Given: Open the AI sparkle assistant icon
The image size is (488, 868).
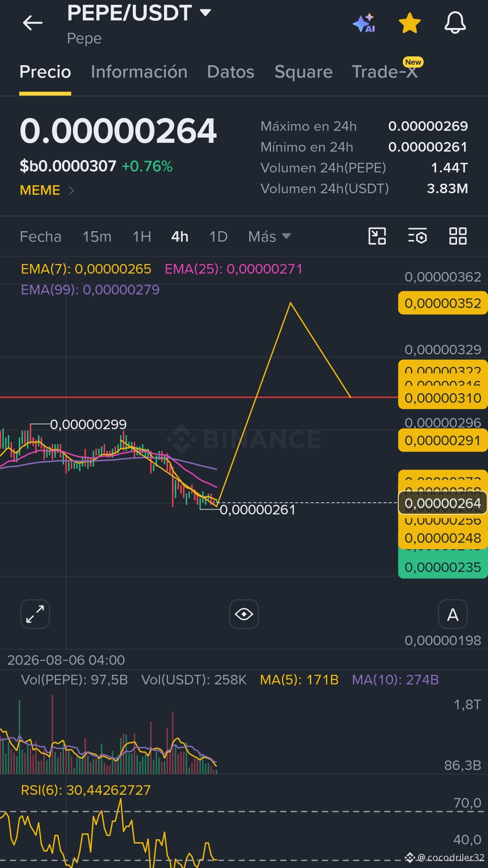Looking at the screenshot, I should [364, 23].
